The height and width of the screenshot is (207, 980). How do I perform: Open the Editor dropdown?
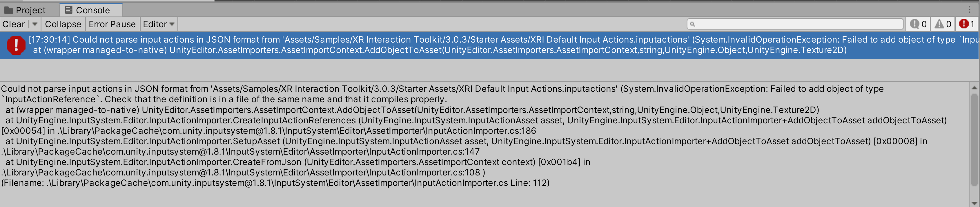click(x=159, y=24)
